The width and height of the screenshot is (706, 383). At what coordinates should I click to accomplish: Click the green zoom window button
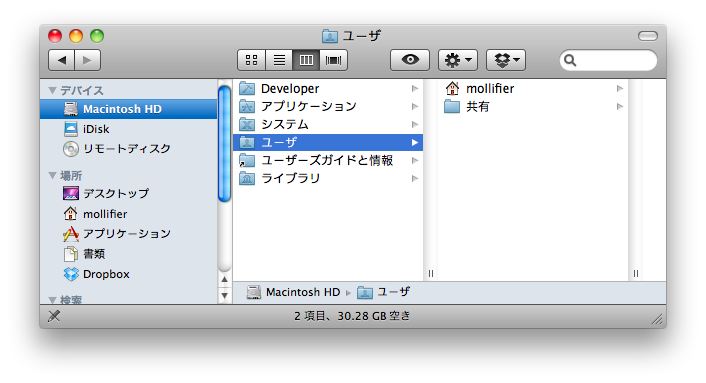97,36
